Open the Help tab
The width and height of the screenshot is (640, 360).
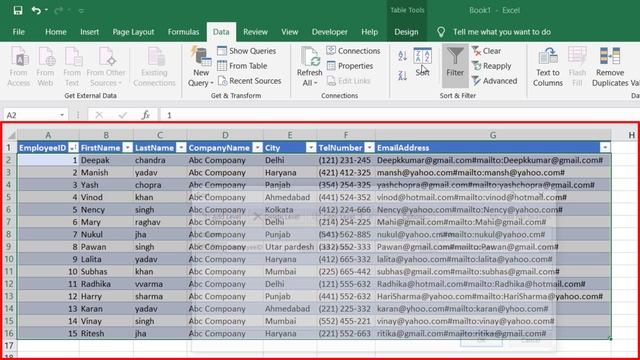(x=369, y=32)
